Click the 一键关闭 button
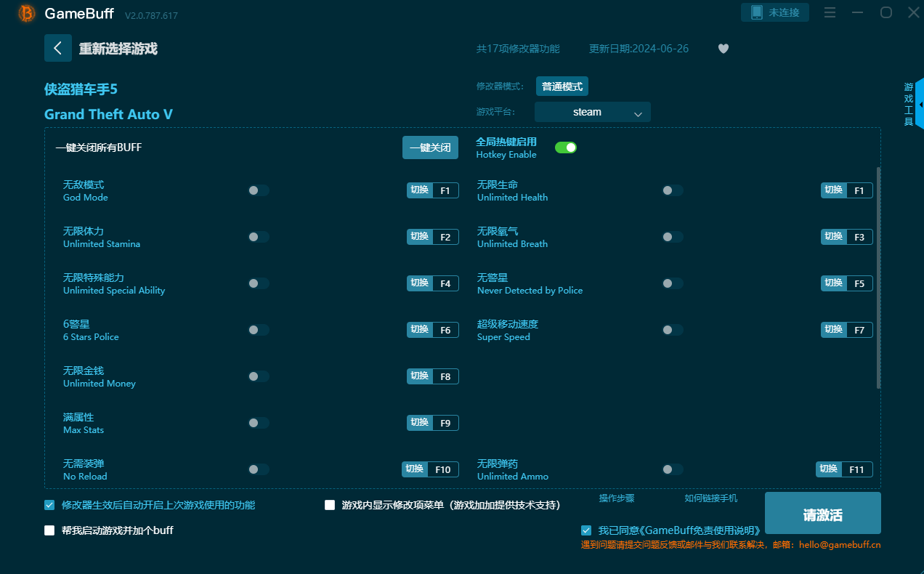Image resolution: width=924 pixels, height=574 pixels. coord(431,147)
